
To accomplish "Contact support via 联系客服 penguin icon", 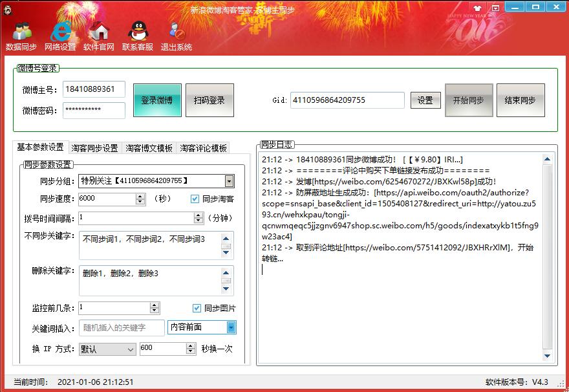I will (138, 36).
